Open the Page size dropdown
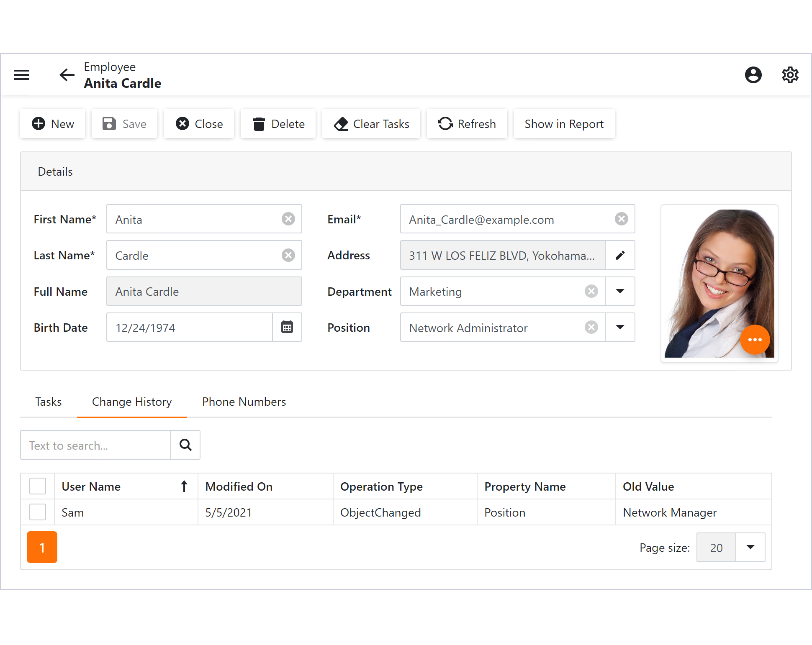812x645 pixels. [x=750, y=547]
